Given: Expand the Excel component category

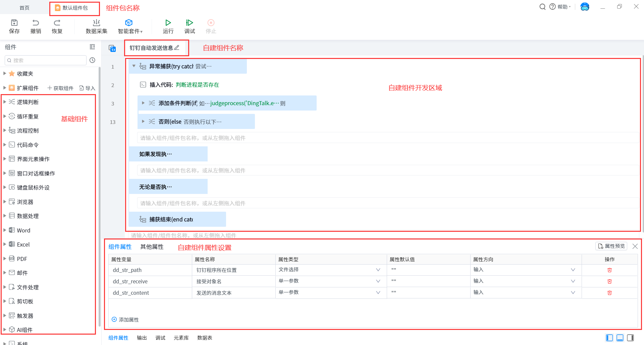Looking at the screenshot, I should 5,245.
